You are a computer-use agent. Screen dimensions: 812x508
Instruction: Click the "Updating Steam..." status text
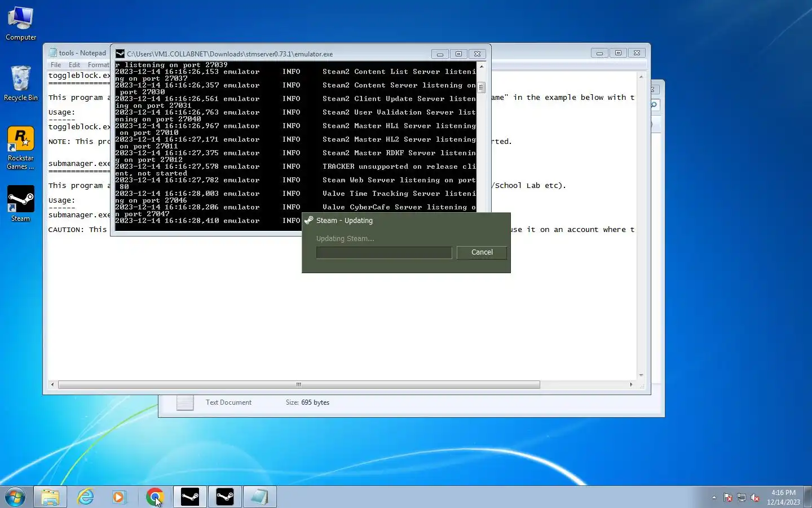[x=345, y=239]
